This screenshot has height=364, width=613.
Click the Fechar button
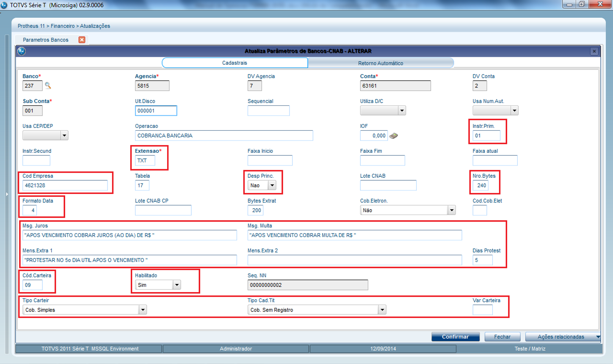tap(502, 337)
